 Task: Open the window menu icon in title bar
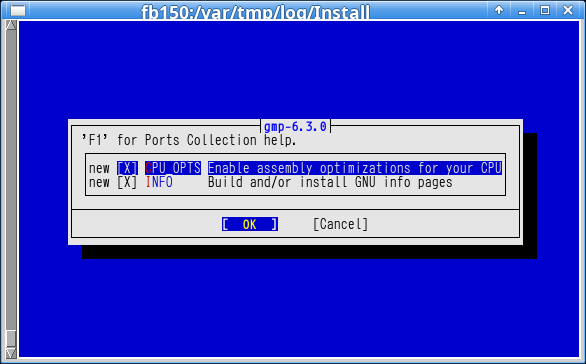coord(18,10)
